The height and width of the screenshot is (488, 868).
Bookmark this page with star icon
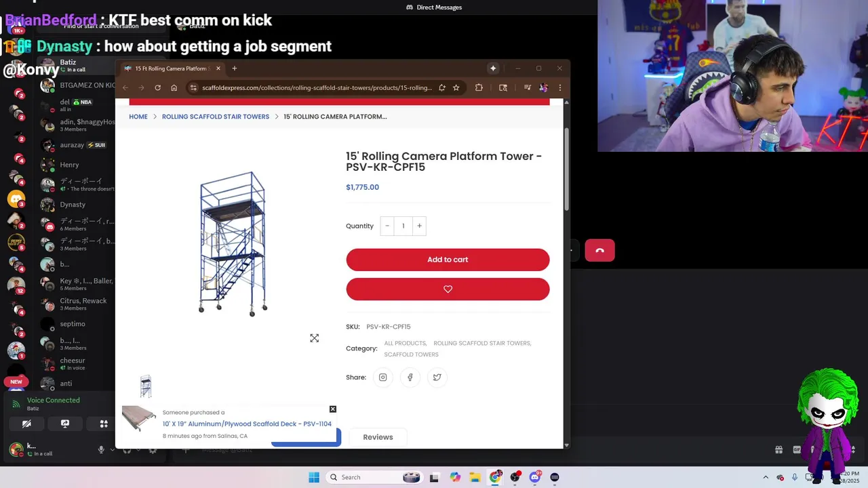(x=456, y=87)
